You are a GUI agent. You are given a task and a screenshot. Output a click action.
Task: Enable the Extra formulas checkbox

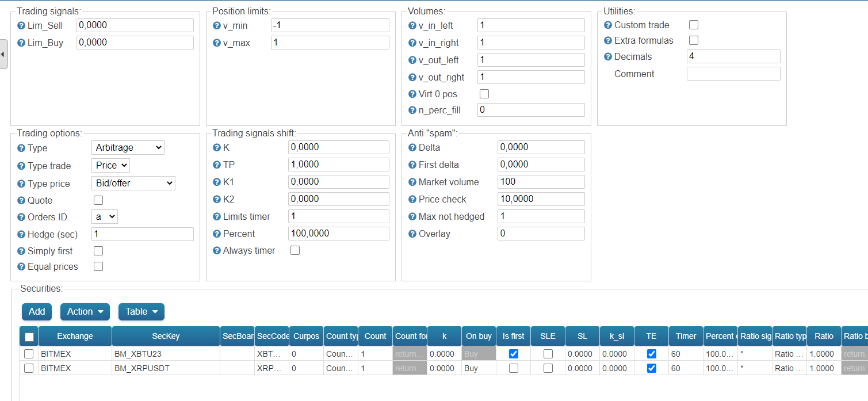pyautogui.click(x=694, y=40)
